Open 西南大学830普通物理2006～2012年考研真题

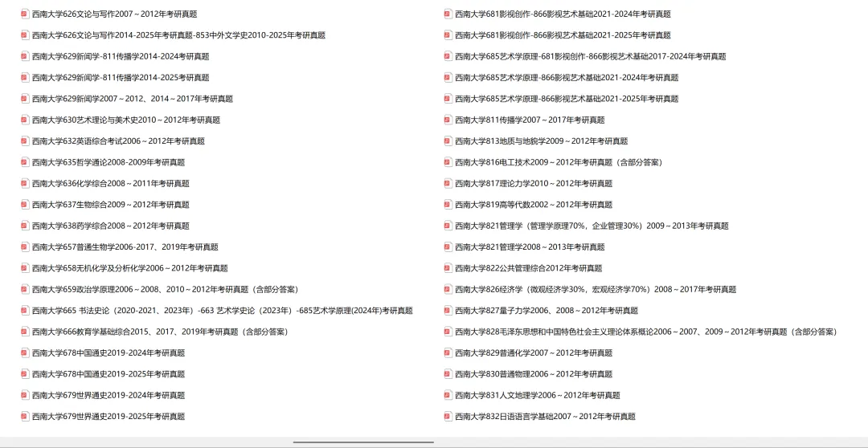pos(534,374)
